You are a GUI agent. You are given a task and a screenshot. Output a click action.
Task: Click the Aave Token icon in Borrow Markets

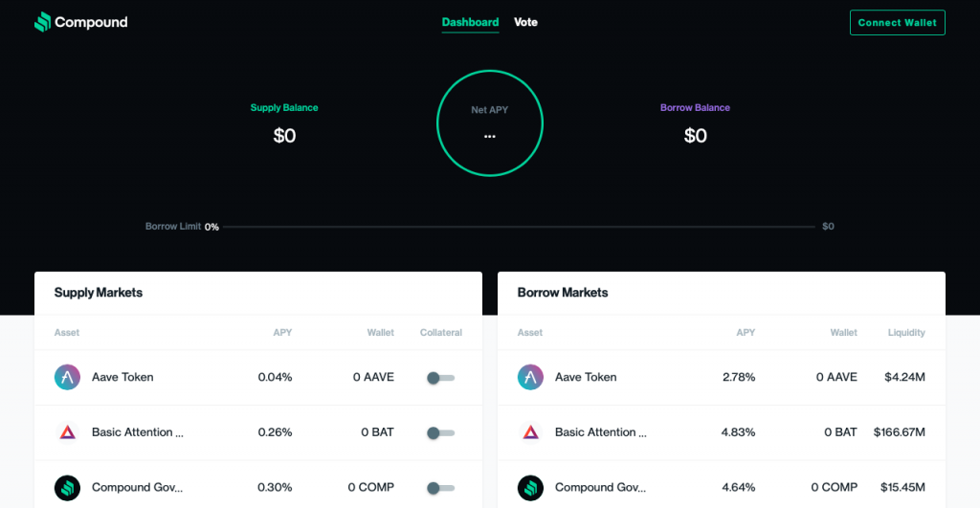coord(530,377)
